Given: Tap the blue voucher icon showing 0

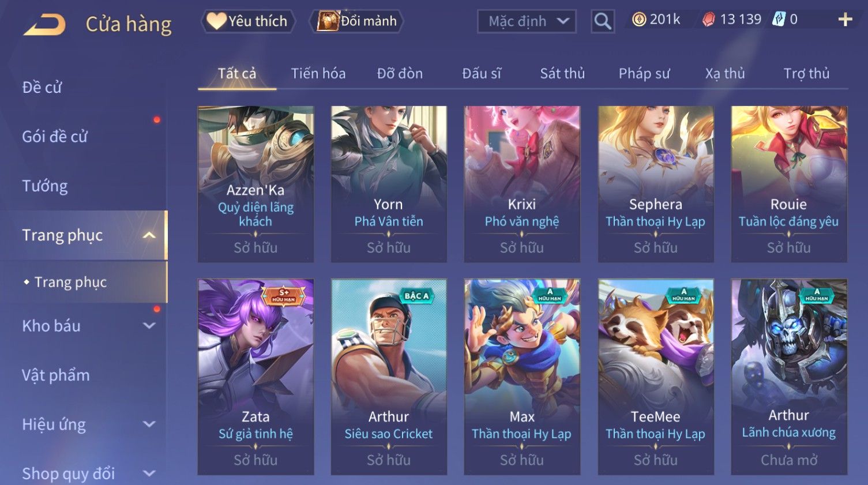Looking at the screenshot, I should 779,19.
